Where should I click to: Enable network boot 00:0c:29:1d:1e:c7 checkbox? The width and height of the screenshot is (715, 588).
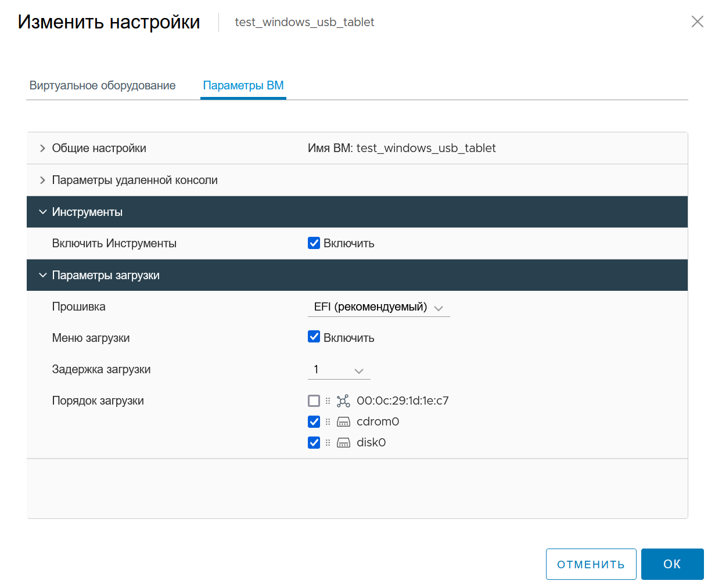pos(314,401)
